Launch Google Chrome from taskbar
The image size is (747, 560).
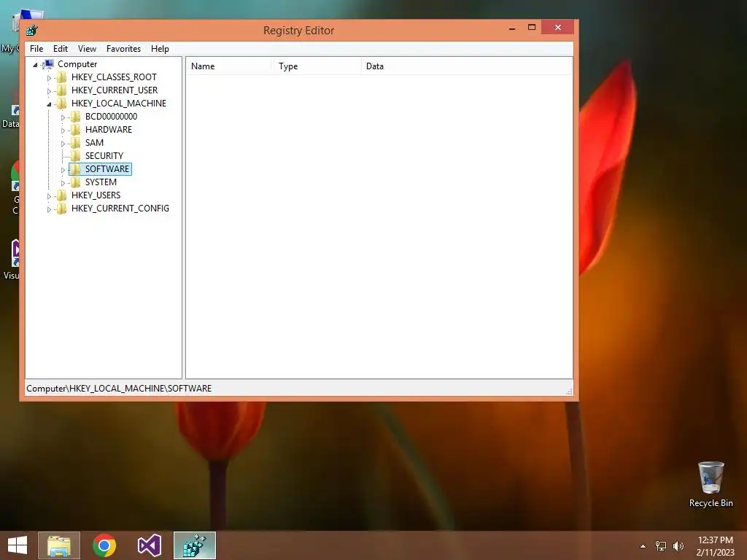click(104, 545)
